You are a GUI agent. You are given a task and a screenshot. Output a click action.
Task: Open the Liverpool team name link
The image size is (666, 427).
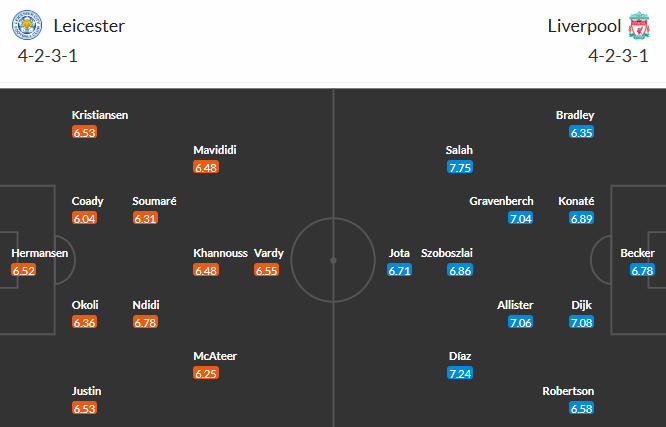point(581,26)
